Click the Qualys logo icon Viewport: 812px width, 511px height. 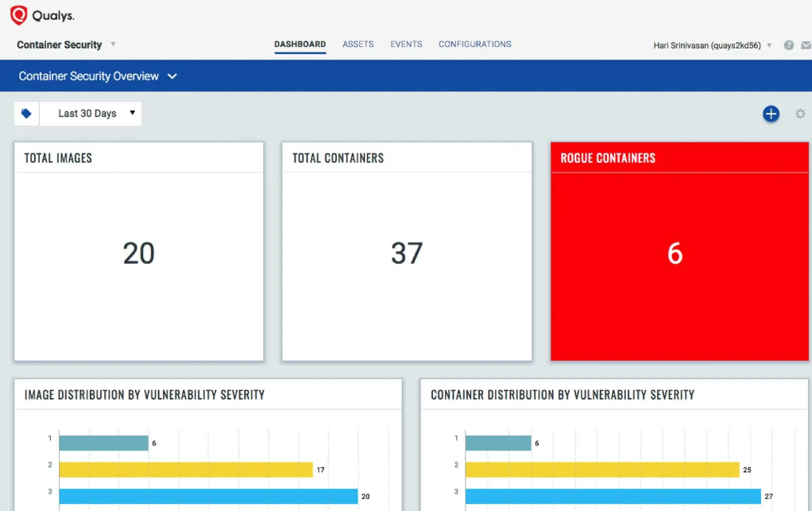17,15
